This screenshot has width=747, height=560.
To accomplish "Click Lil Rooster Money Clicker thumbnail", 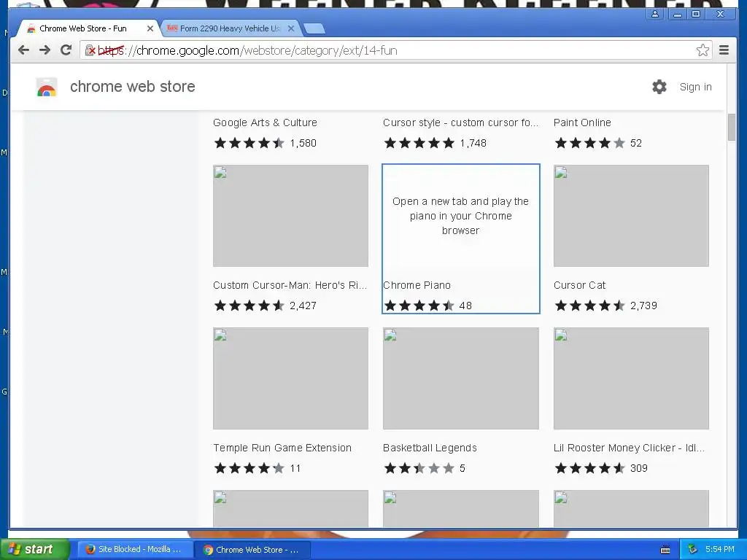I will pos(631,378).
